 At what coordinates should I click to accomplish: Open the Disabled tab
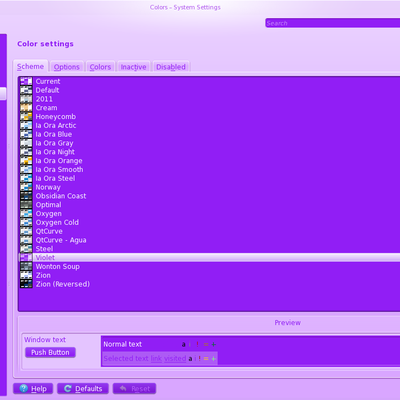[171, 67]
